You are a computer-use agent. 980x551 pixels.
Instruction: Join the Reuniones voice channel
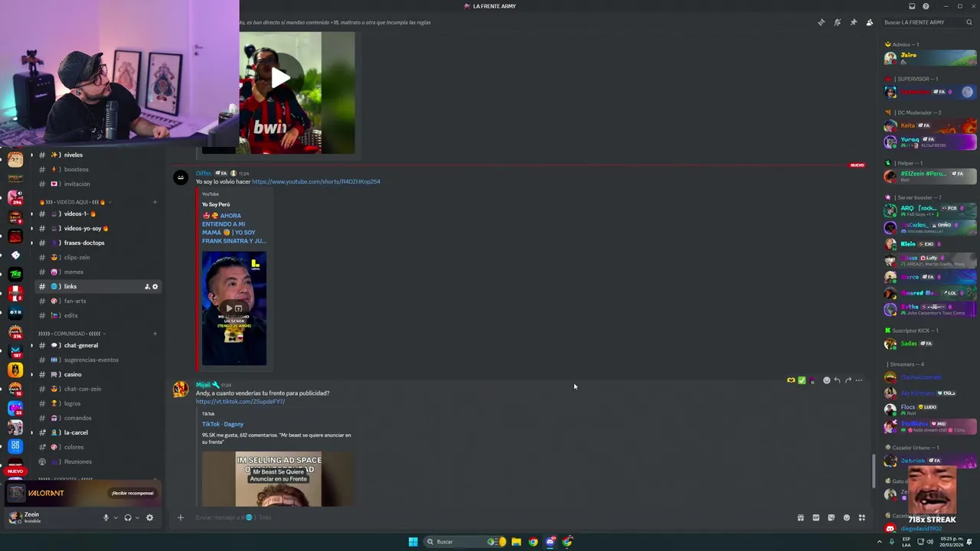pyautogui.click(x=98, y=461)
